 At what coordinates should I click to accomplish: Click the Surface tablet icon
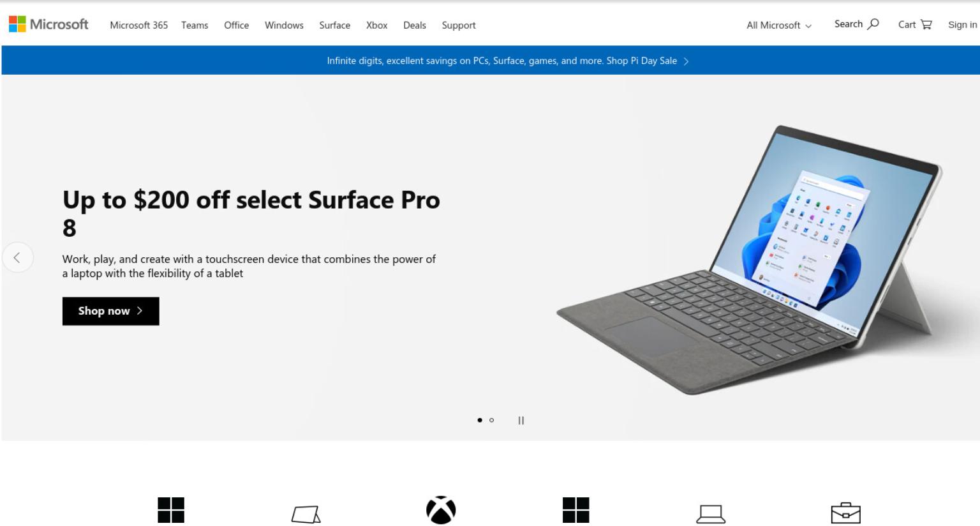[306, 514]
